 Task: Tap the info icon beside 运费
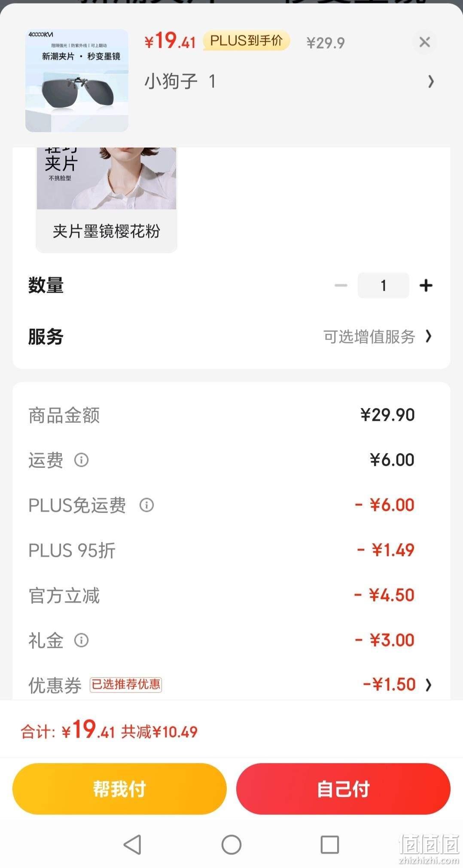(x=81, y=460)
